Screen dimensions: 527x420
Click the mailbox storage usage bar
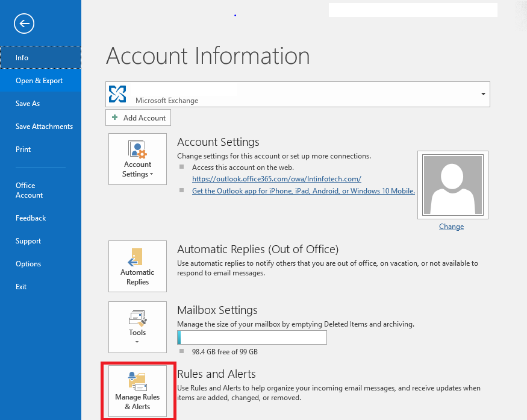point(252,337)
